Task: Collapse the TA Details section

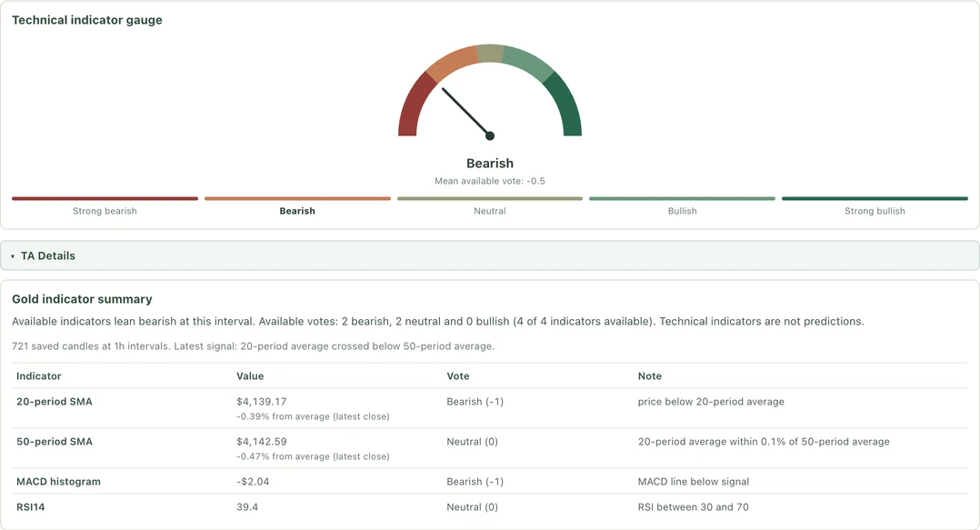Action: coord(489,255)
